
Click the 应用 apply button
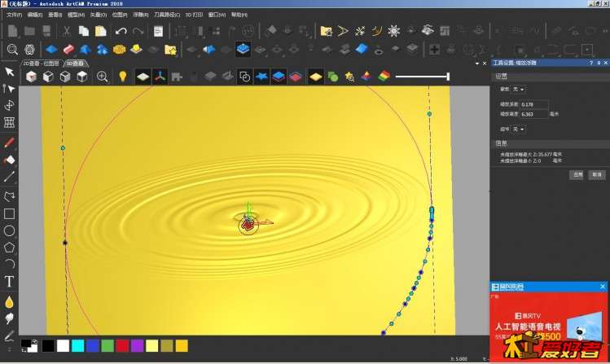pyautogui.click(x=577, y=174)
